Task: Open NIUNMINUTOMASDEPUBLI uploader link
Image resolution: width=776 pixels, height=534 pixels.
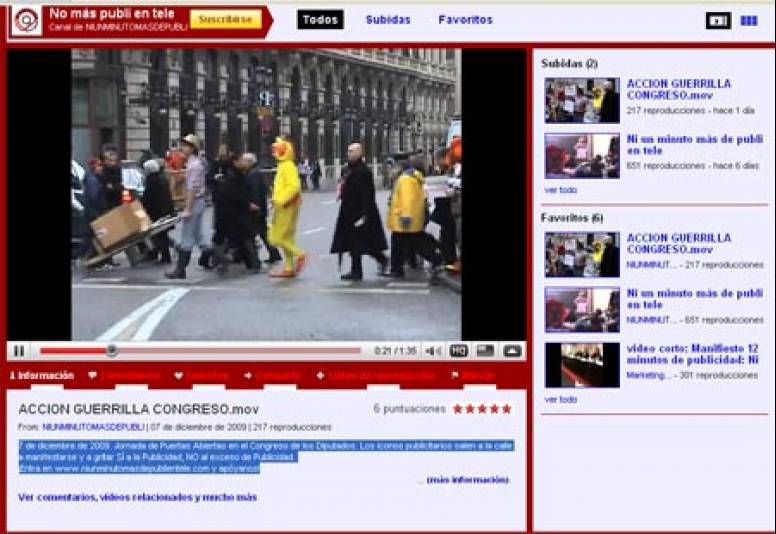Action: click(x=93, y=427)
